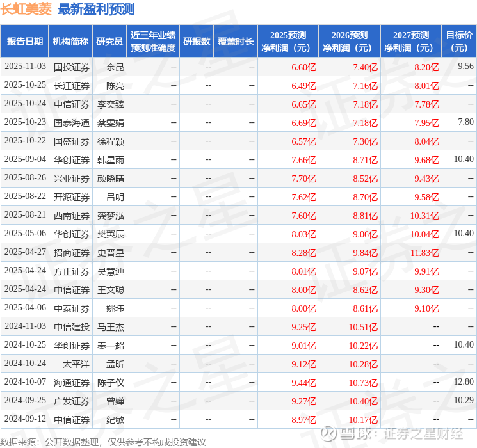Image resolution: width=477 pixels, height=448 pixels.
Task: Click the 目标价 column header
Action: pos(459,42)
